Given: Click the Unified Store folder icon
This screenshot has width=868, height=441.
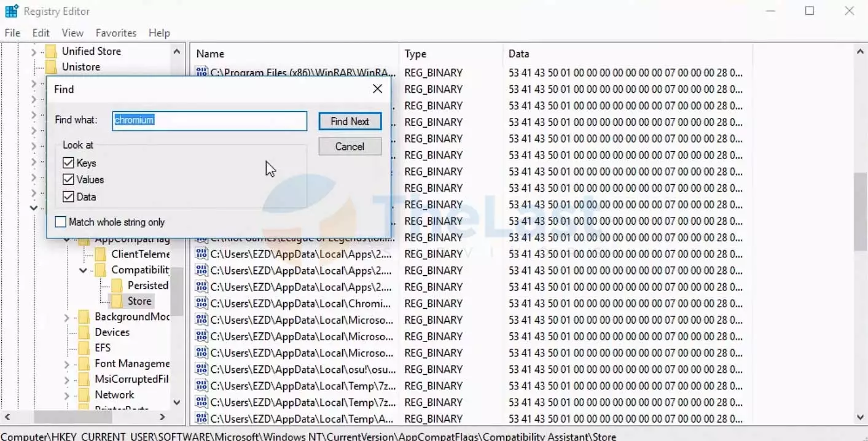Looking at the screenshot, I should pyautogui.click(x=52, y=52).
